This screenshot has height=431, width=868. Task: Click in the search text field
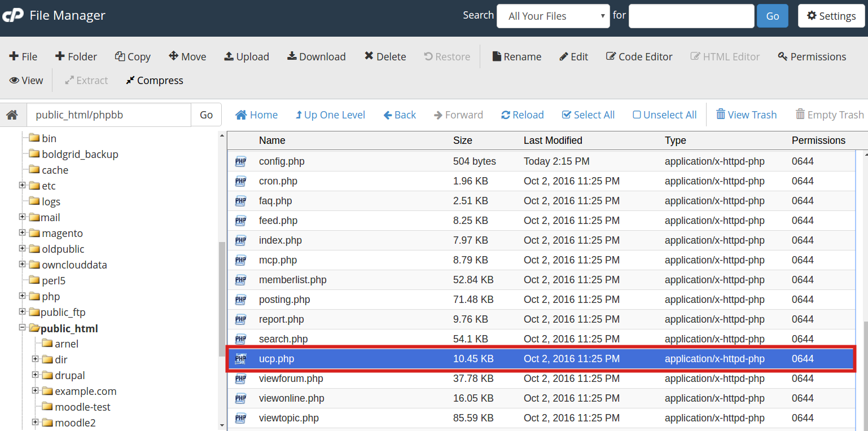691,16
